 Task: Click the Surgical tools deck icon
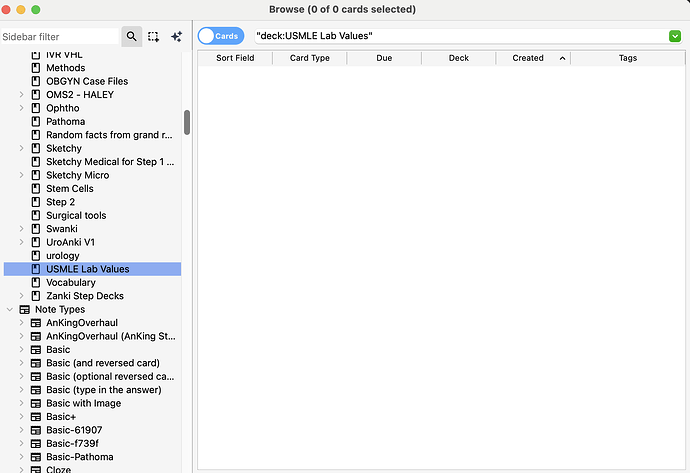[36, 216]
